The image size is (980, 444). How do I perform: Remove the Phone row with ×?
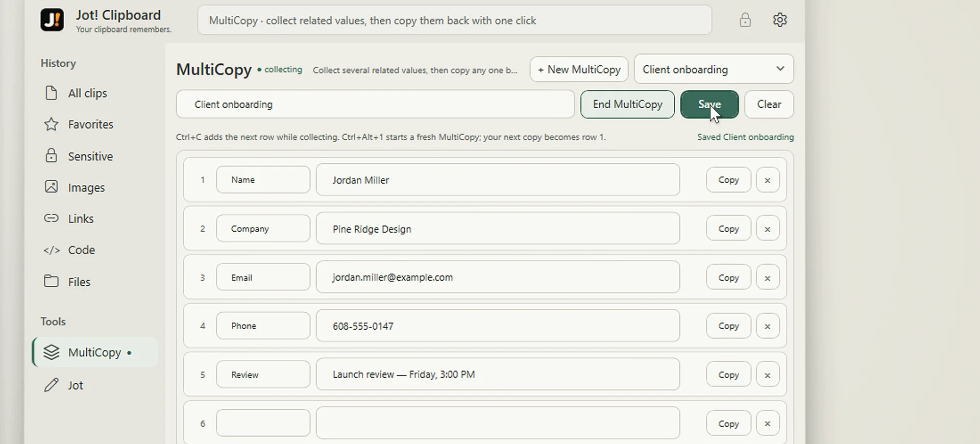(x=767, y=326)
